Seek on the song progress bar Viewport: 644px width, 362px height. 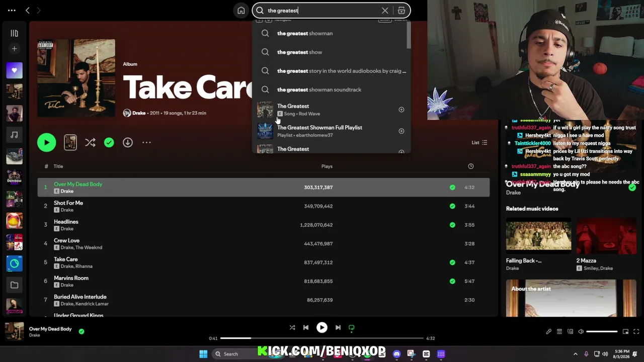tap(322, 338)
